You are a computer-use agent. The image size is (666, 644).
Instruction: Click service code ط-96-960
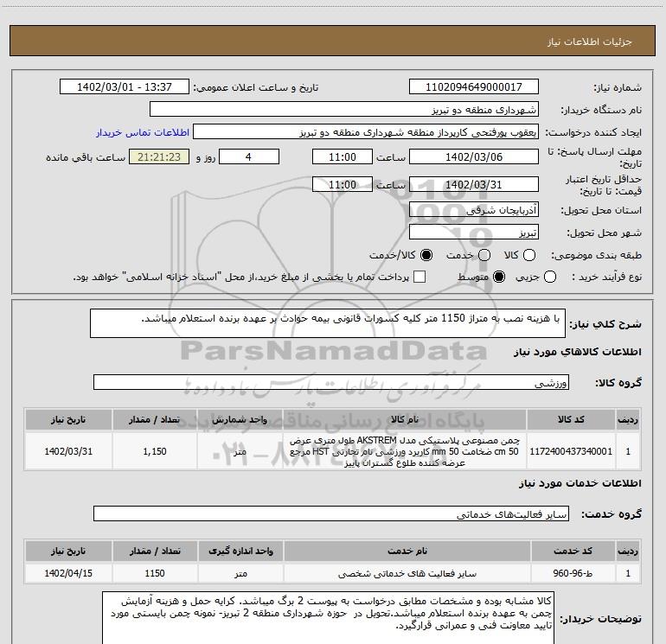[573, 573]
